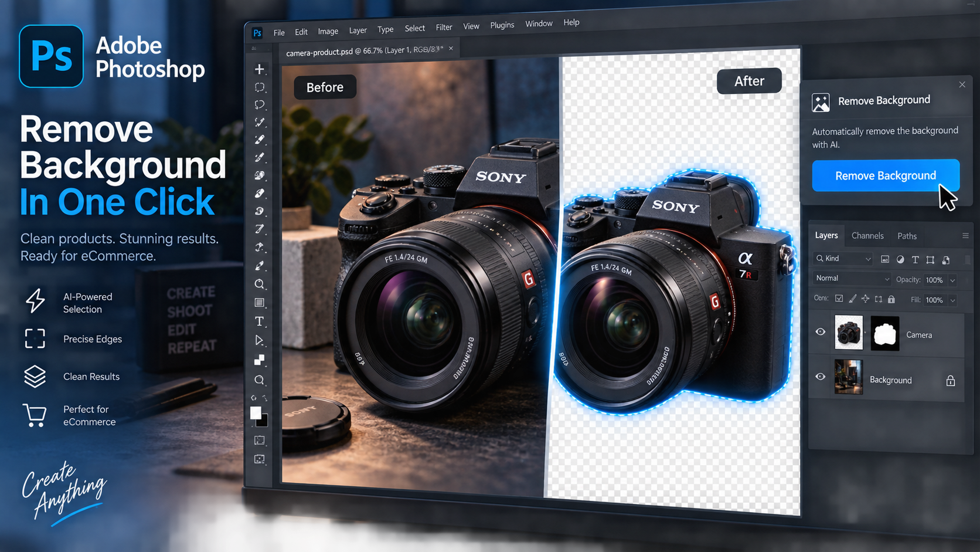This screenshot has width=980, height=552.
Task: Hide the Camera layer with eye icon
Action: click(821, 332)
